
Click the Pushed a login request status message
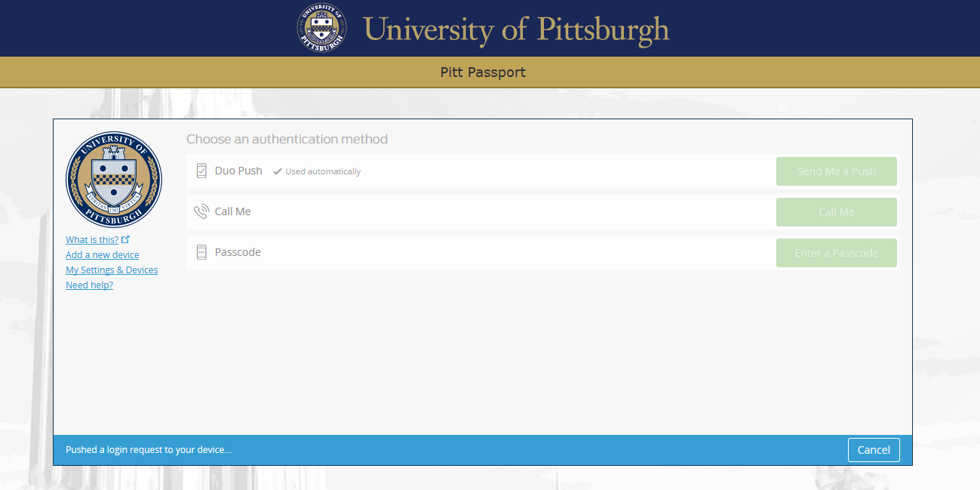[149, 450]
